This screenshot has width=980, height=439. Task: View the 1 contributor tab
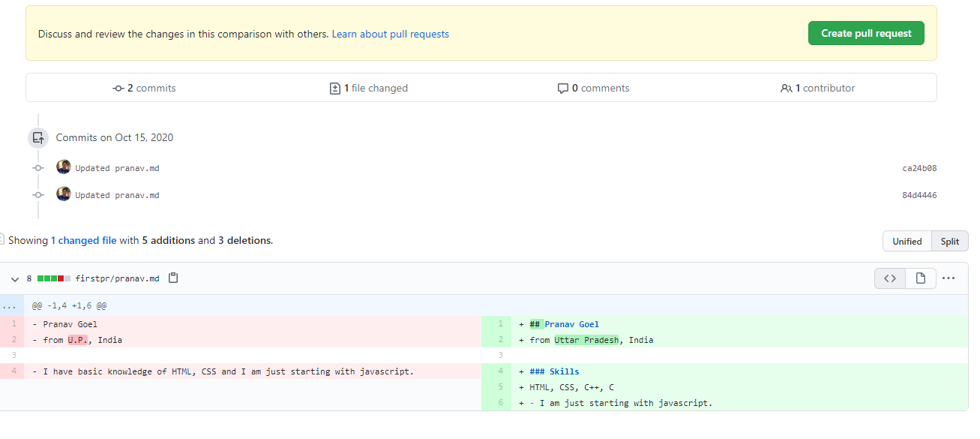coord(817,88)
